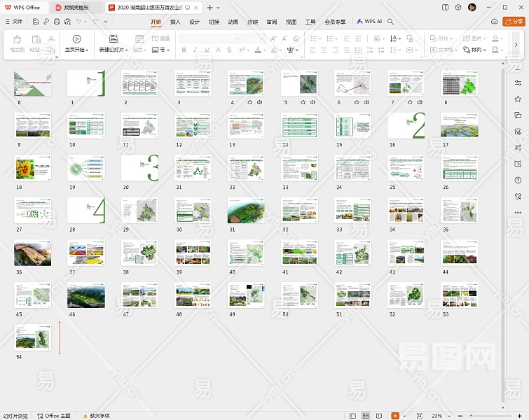Open the 设计 (Design) ribbon tab
Image resolution: width=529 pixels, height=420 pixels.
[194, 22]
